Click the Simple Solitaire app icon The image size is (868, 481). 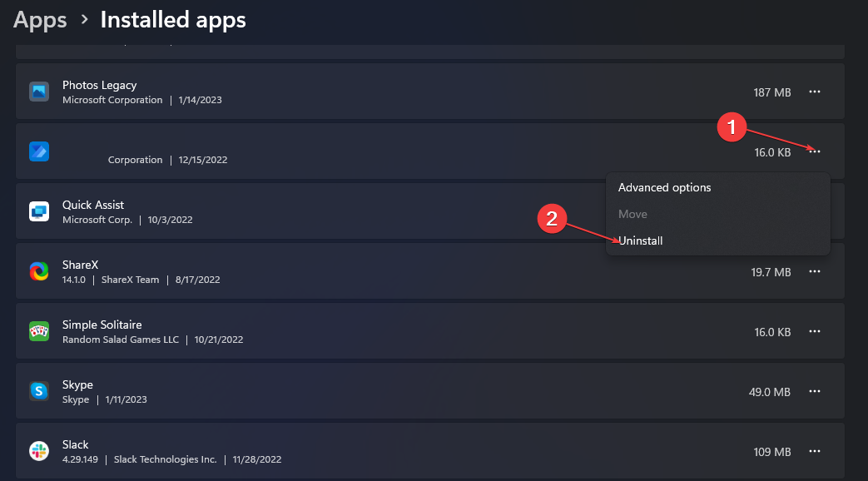pyautogui.click(x=39, y=331)
